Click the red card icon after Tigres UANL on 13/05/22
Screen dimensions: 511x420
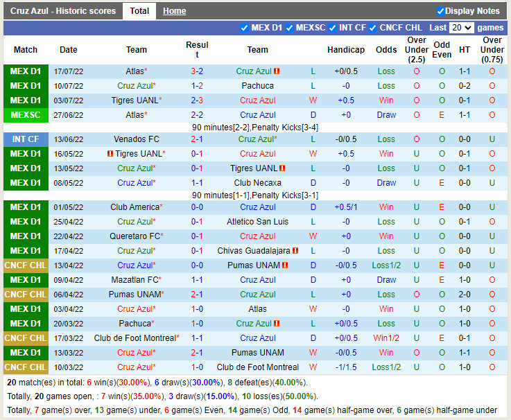click(x=282, y=168)
